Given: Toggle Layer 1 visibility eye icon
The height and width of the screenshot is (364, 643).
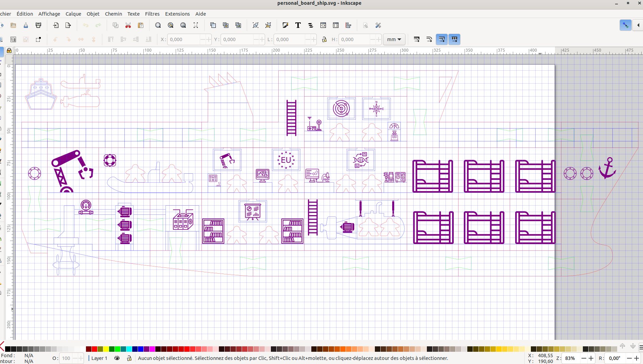Looking at the screenshot, I should pos(117,358).
